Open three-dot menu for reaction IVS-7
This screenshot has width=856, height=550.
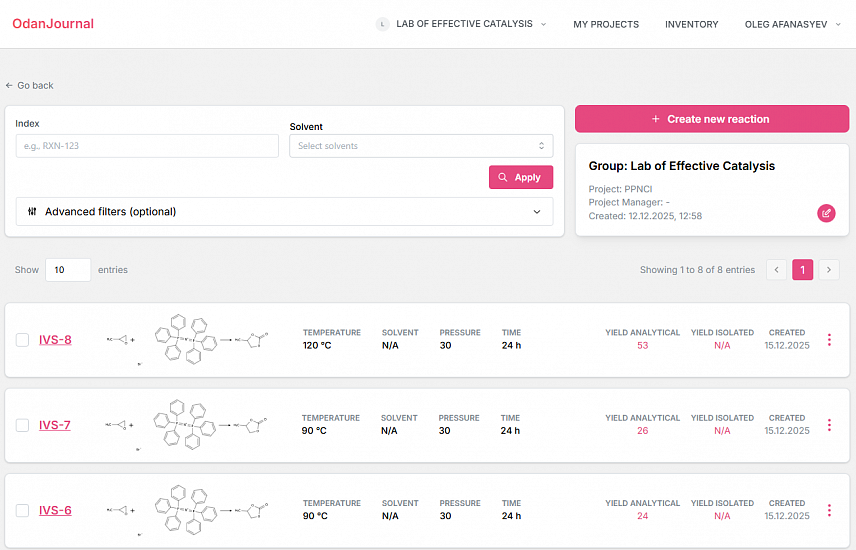[x=829, y=425]
